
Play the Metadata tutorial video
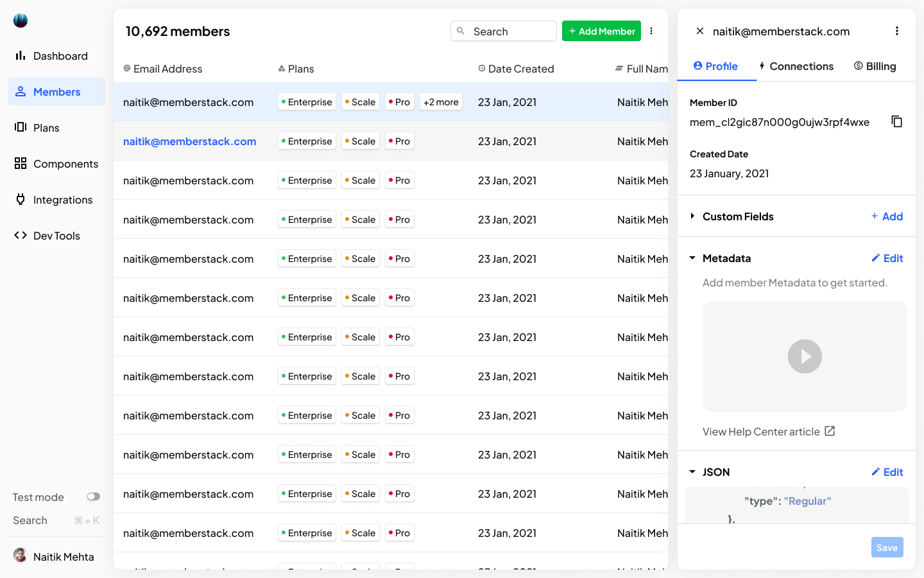805,356
